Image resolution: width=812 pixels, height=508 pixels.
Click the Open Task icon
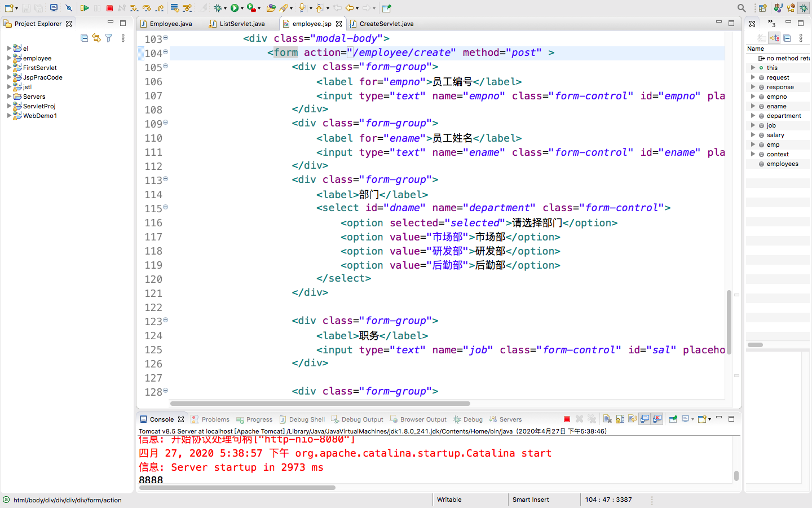pos(271,8)
